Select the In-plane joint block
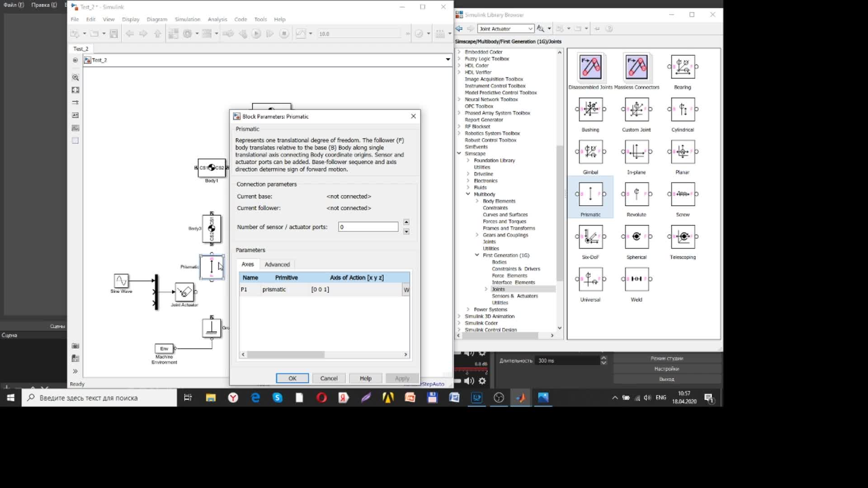 tap(637, 152)
